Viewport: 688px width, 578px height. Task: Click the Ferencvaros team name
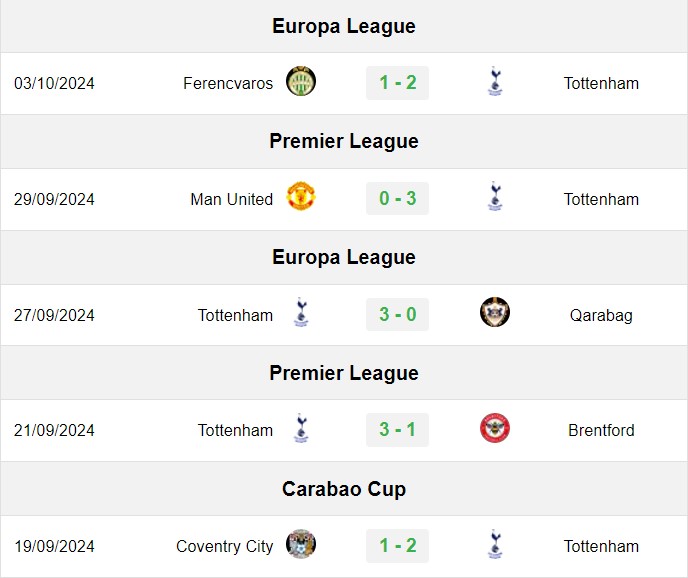[228, 83]
